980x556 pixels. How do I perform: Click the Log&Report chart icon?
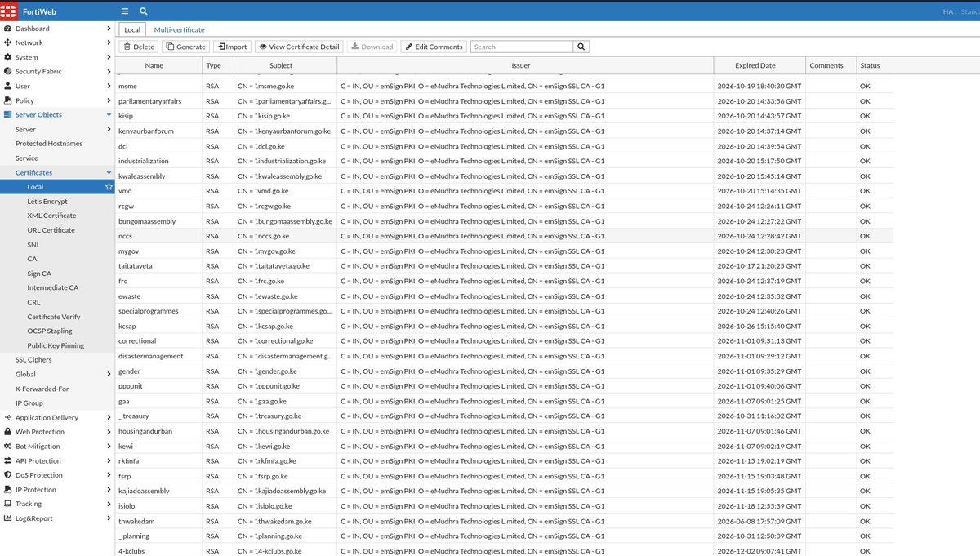[x=8, y=518]
